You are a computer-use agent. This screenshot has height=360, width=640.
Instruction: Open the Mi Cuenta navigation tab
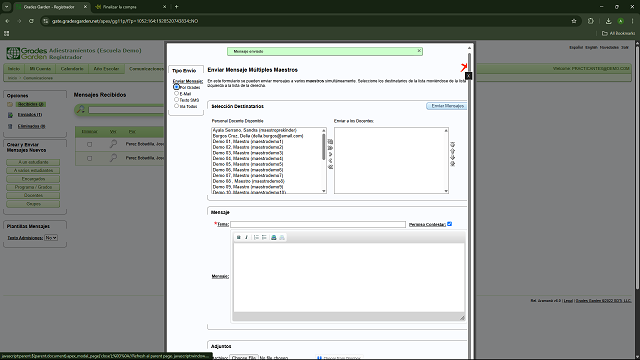(40, 69)
